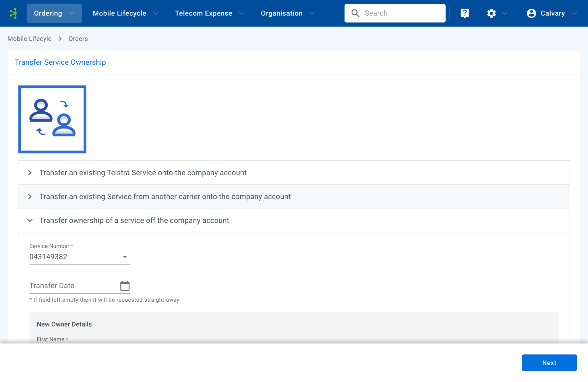Click the breadcrumb separator chevron icon
Image resolution: width=588 pixels, height=382 pixels.
pyautogui.click(x=60, y=39)
